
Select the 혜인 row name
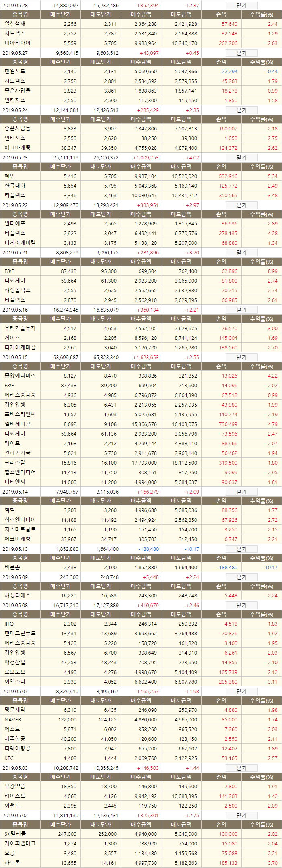(x=10, y=176)
